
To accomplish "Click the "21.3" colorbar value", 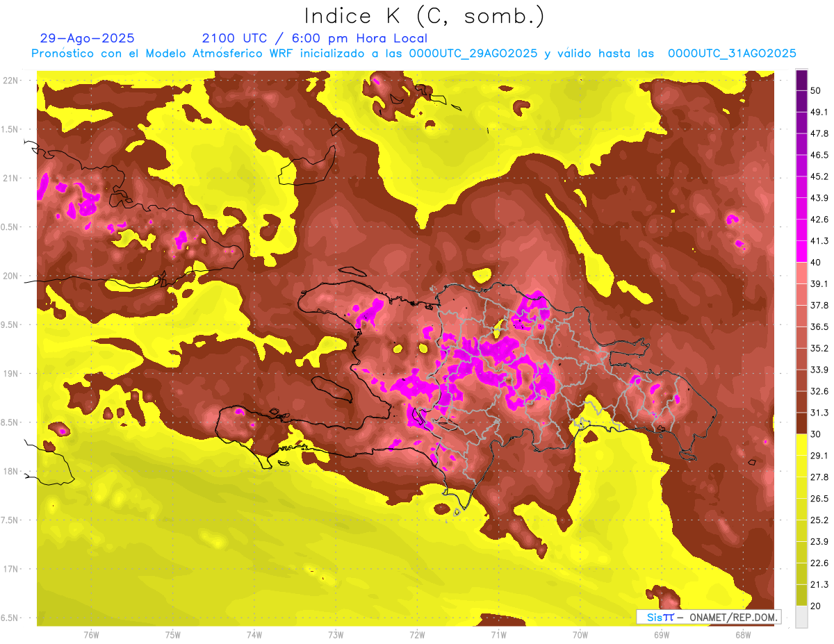I will pyautogui.click(x=819, y=584).
